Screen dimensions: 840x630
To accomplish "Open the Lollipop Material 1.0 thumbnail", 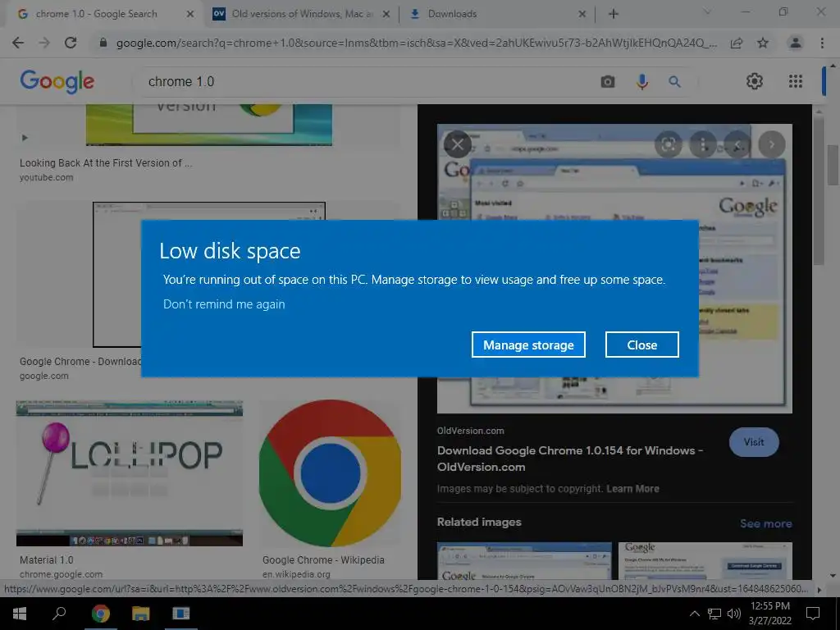I will tap(129, 473).
